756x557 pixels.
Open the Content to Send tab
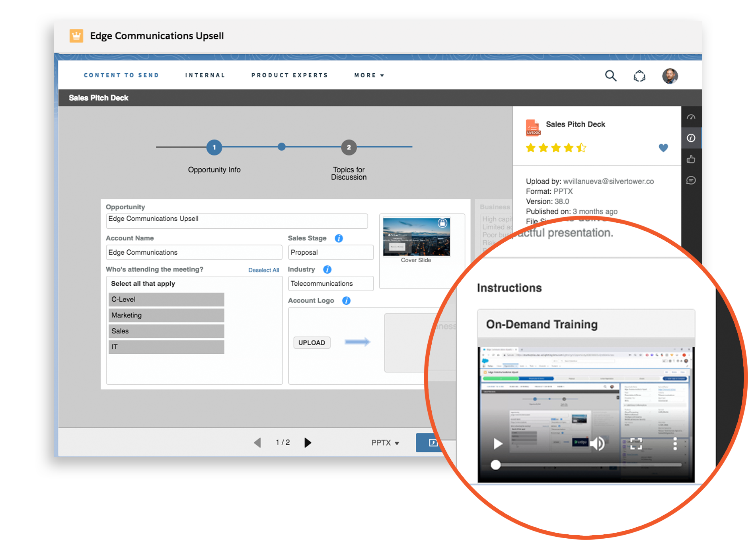tap(121, 75)
